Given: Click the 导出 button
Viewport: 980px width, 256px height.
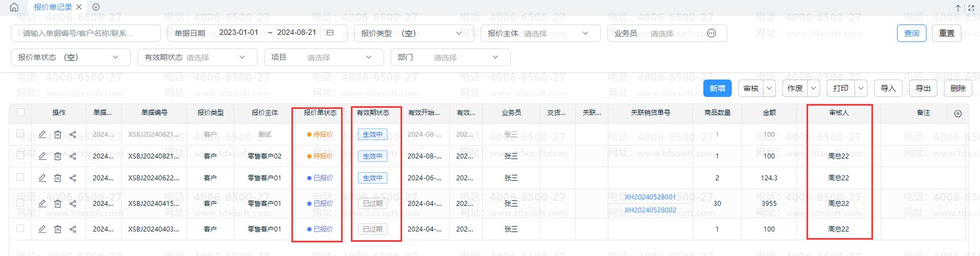Looking at the screenshot, I should coord(923,88).
